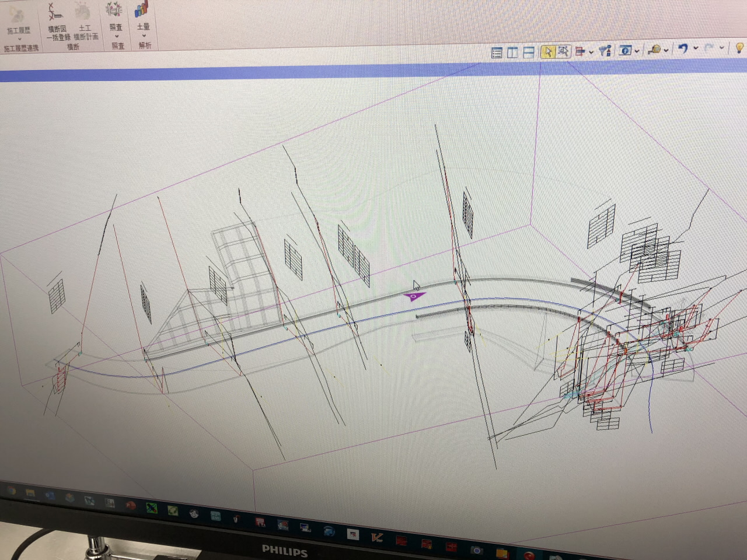Image resolution: width=747 pixels, height=560 pixels.
Task: Expand the 施工履歴 dropdown arrow
Action: (18, 39)
